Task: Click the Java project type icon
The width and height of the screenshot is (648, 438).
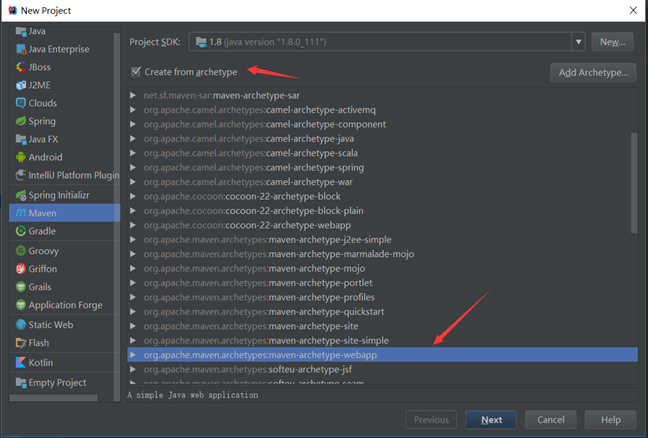Action: pyautogui.click(x=21, y=31)
